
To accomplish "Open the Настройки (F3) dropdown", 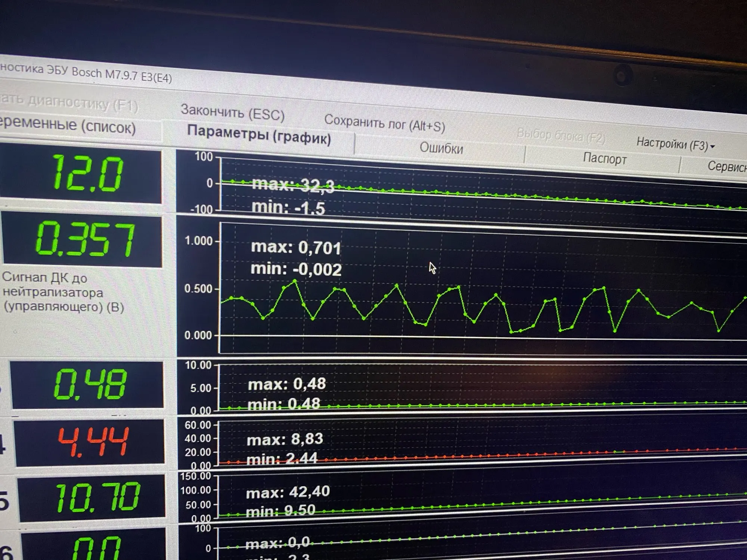I will [x=672, y=144].
